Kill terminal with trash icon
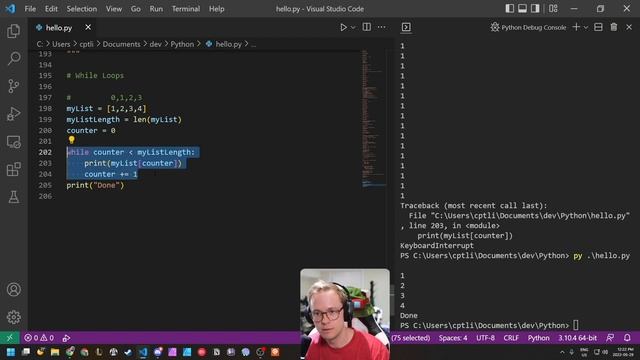640x360 pixels. [613, 27]
